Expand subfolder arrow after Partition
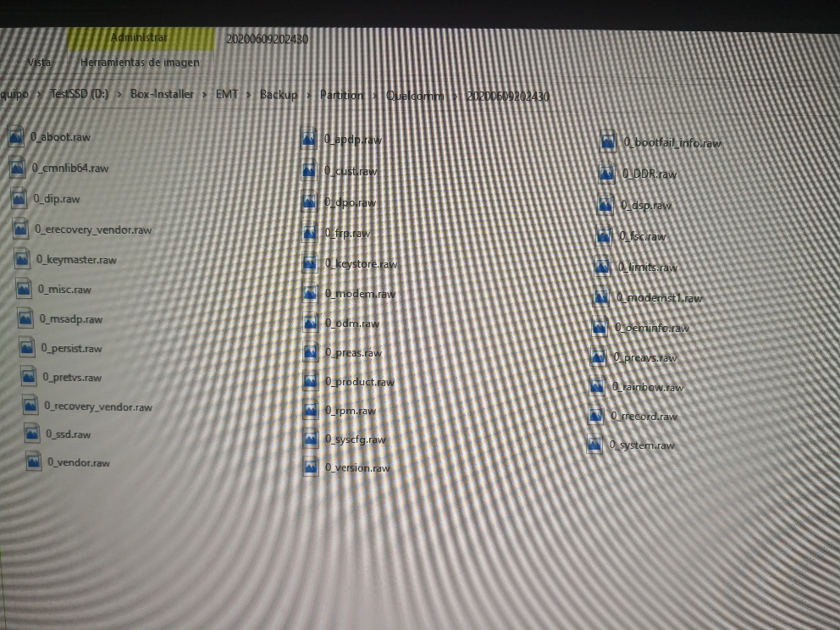This screenshot has width=840, height=630. pos(374,96)
